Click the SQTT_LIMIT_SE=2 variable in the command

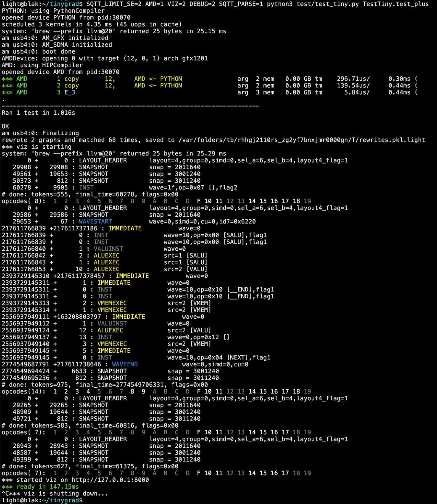tap(114, 4)
